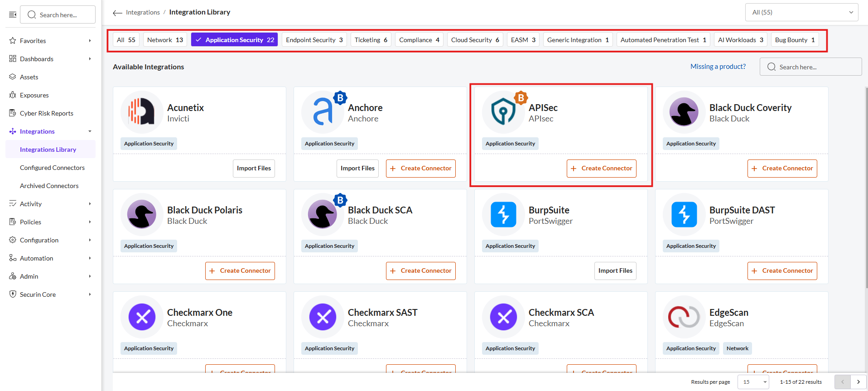Select the Endpoint Security filter tab
868x391 pixels.
pyautogui.click(x=314, y=40)
